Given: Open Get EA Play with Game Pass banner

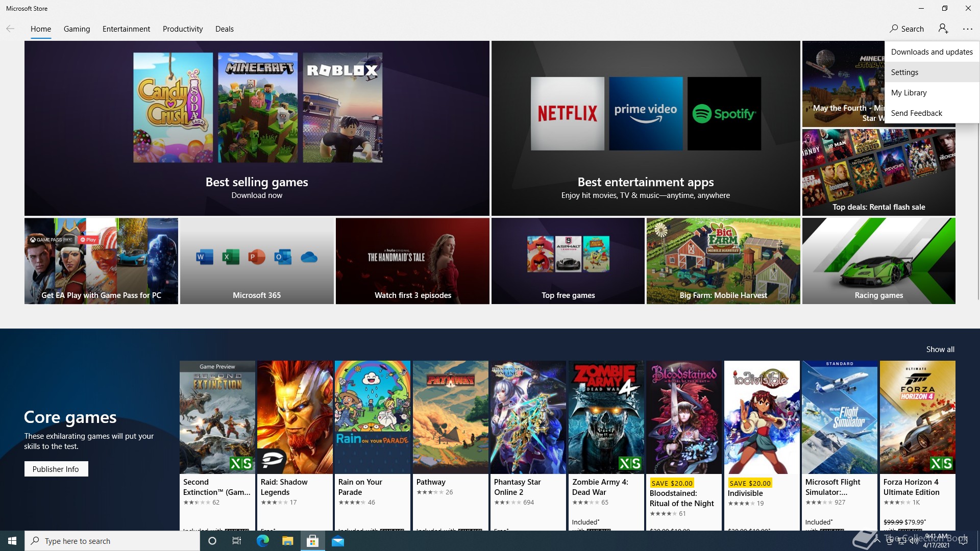Looking at the screenshot, I should (x=101, y=261).
